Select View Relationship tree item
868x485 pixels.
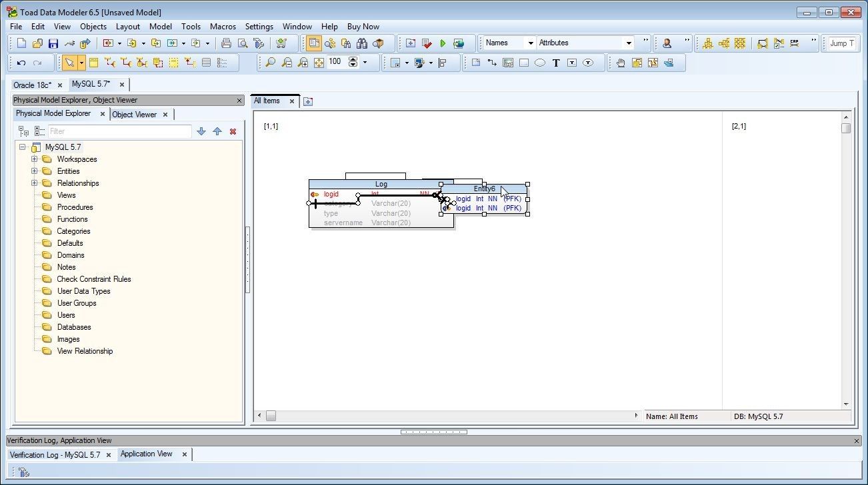(85, 351)
